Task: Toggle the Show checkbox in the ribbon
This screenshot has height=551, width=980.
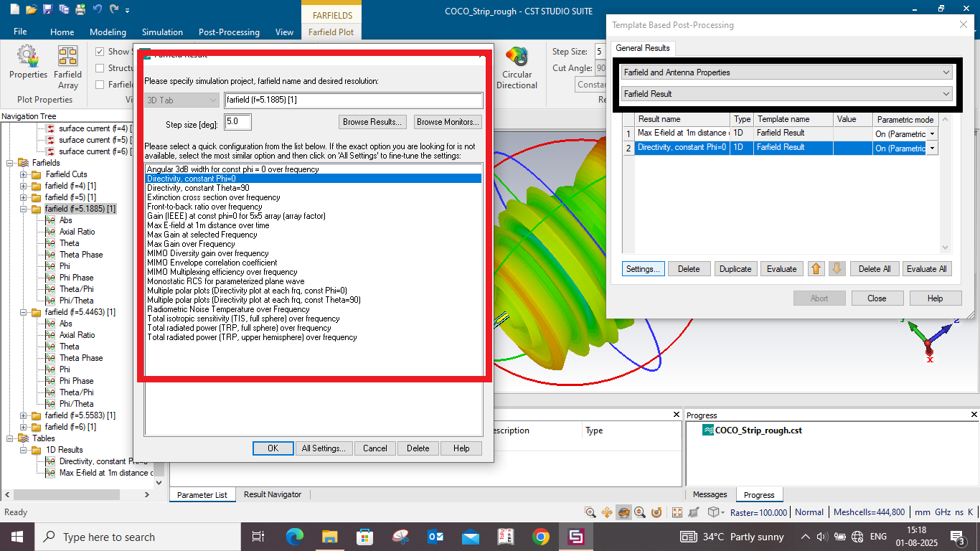Action: 100,52
